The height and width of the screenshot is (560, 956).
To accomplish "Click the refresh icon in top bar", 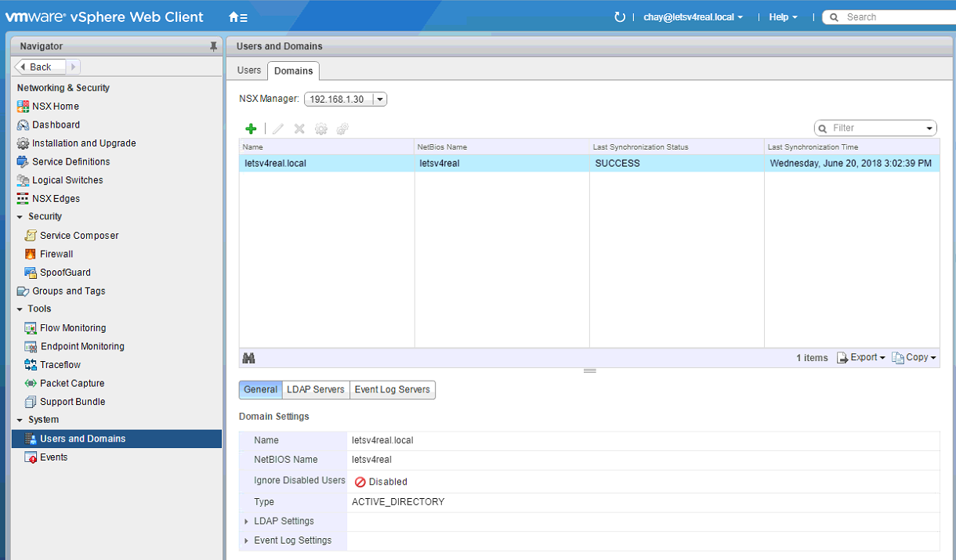I will pyautogui.click(x=620, y=17).
